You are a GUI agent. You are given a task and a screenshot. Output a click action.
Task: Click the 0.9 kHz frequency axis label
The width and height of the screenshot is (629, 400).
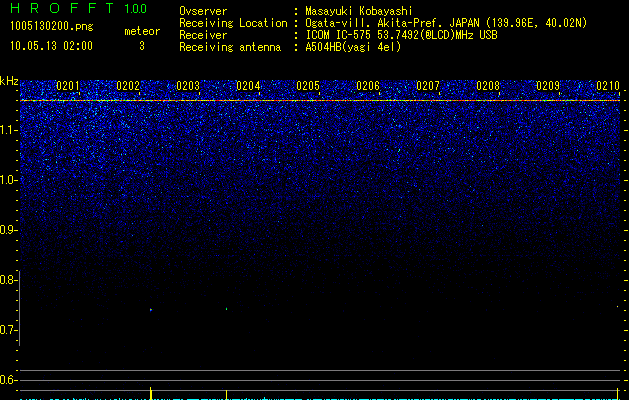tap(8, 230)
